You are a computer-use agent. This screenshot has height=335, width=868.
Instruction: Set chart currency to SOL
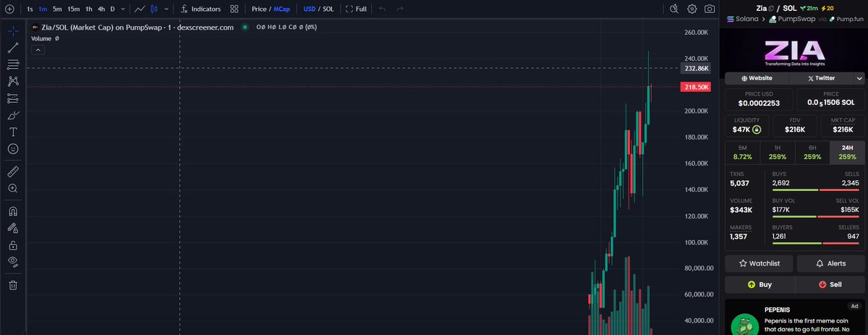328,9
